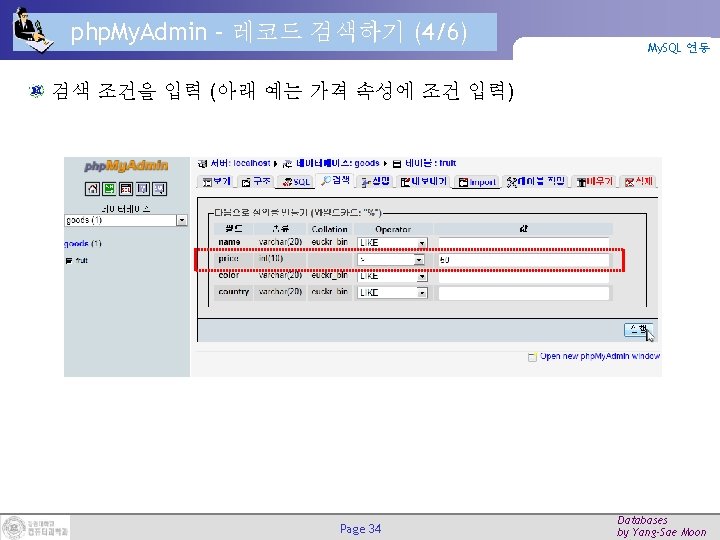
Task: Click the 'Collation' column header
Action: [x=329, y=229]
